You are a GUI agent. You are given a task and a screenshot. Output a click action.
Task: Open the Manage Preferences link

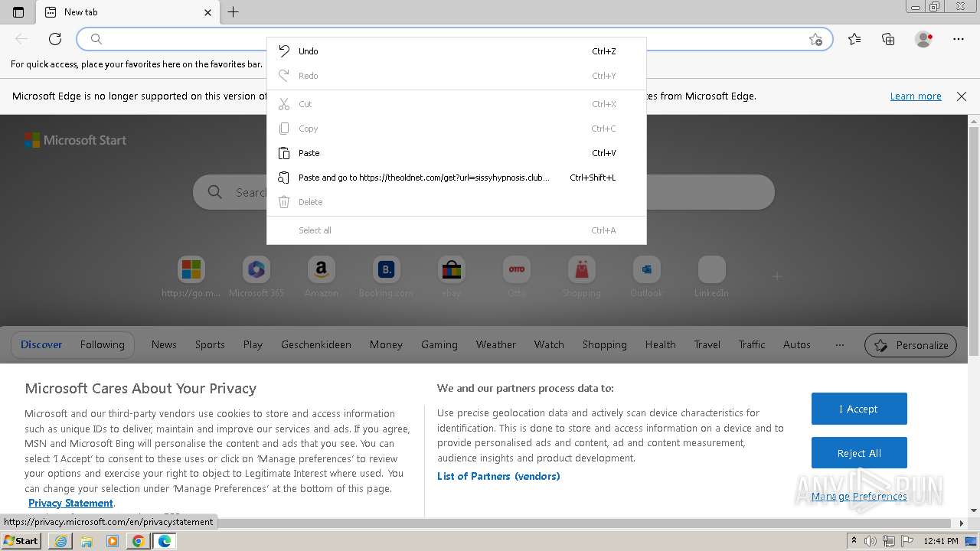pyautogui.click(x=859, y=497)
